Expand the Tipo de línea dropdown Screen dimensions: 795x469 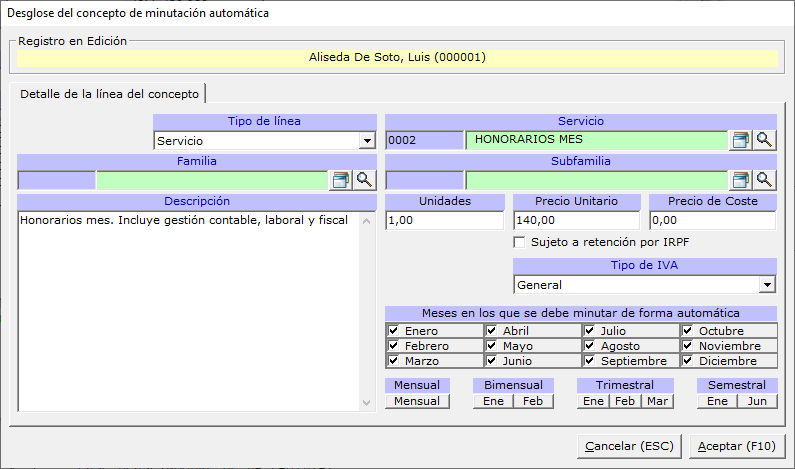(367, 141)
